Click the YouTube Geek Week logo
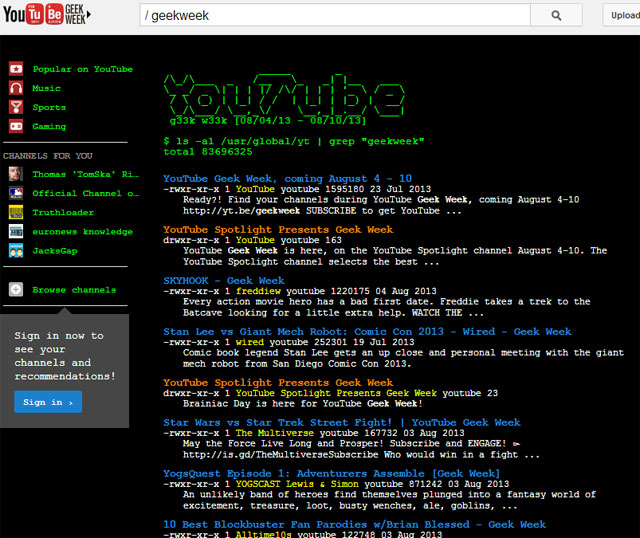 coord(44,14)
